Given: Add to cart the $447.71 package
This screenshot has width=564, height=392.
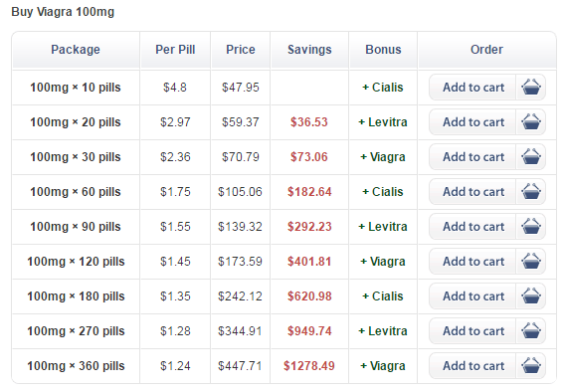Looking at the screenshot, I should click(473, 366).
